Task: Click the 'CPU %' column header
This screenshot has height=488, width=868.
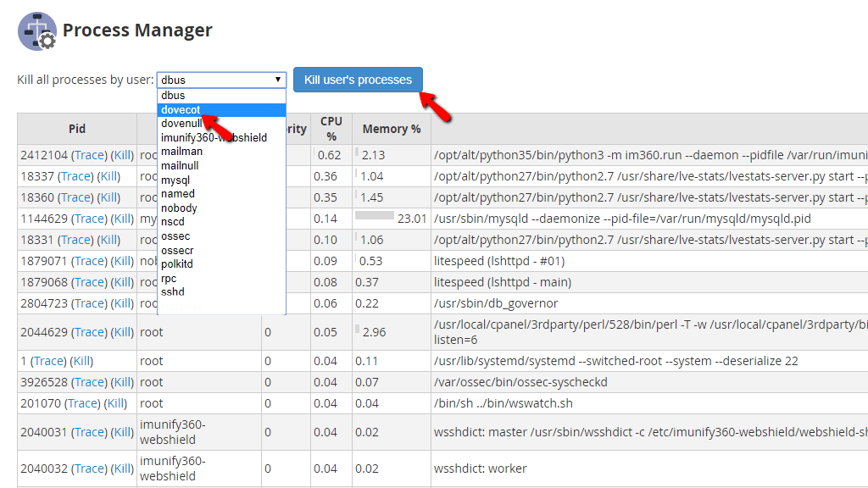Action: click(x=331, y=129)
